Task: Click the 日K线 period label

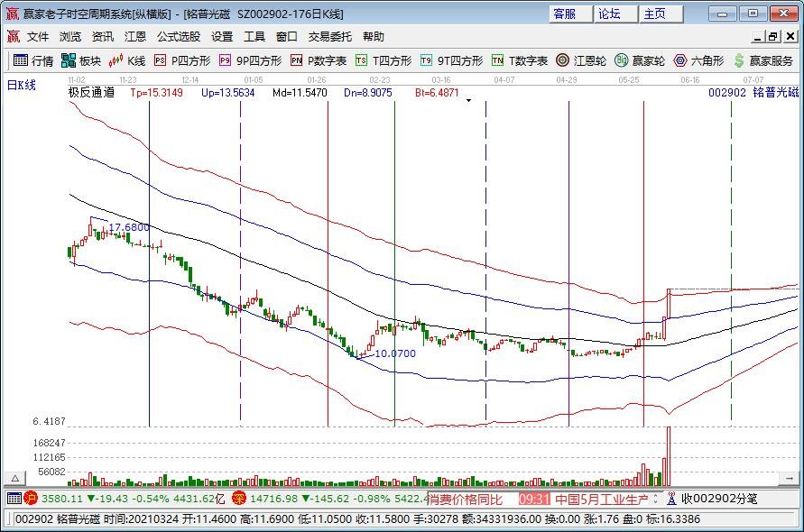Action: point(21,85)
